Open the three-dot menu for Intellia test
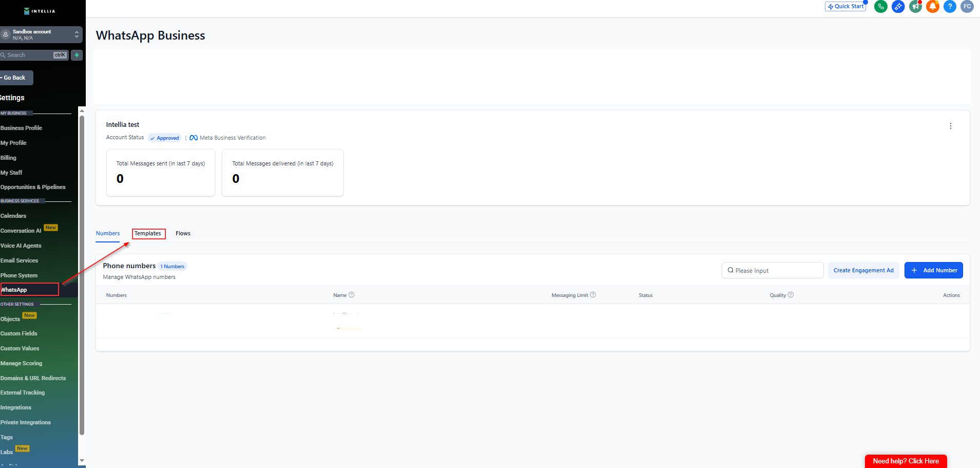The height and width of the screenshot is (468, 980). [951, 126]
